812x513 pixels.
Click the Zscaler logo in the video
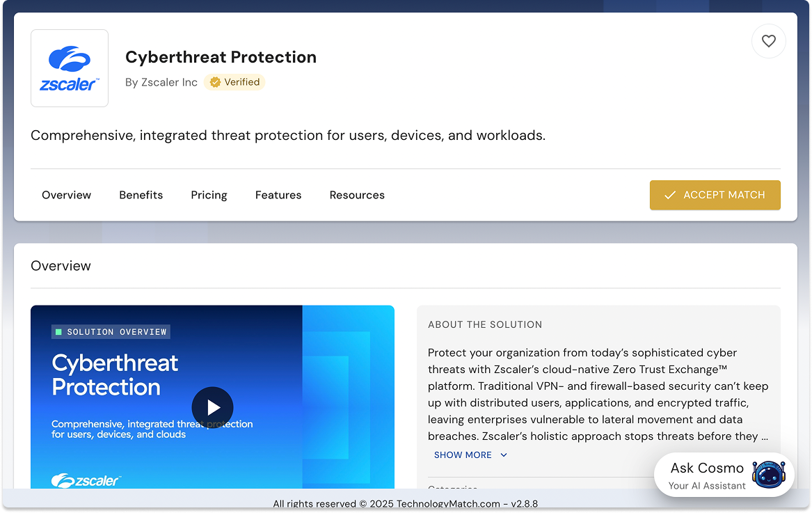[86, 480]
